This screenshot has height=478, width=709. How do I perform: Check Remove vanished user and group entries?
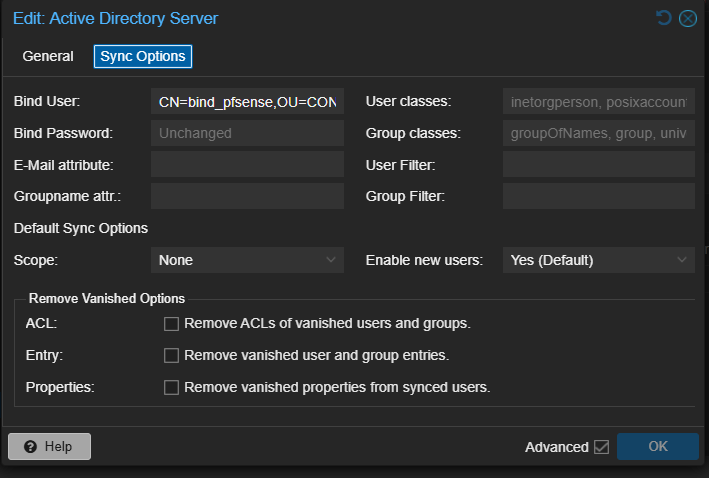[x=171, y=355]
